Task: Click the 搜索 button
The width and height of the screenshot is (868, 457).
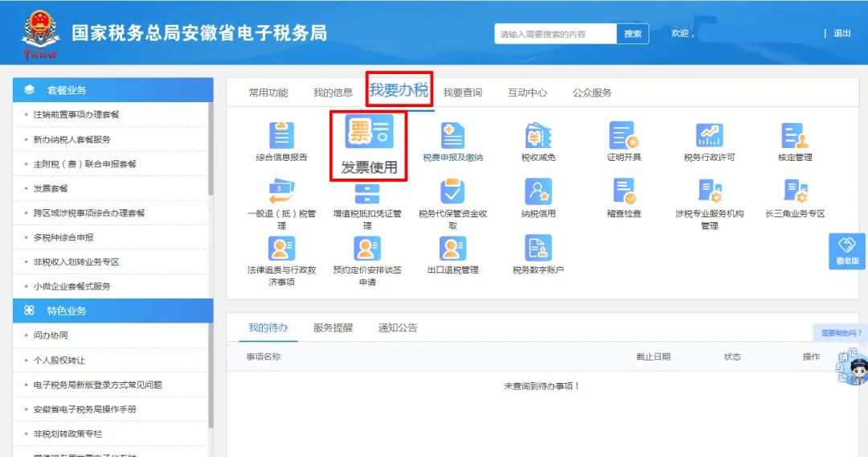Action: pyautogui.click(x=633, y=34)
